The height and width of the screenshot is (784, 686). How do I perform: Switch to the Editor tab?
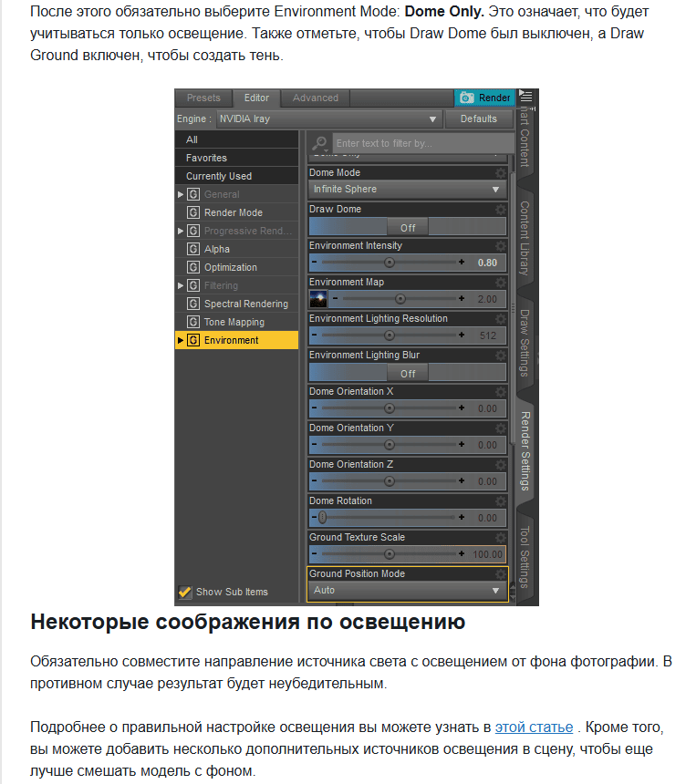click(x=256, y=98)
